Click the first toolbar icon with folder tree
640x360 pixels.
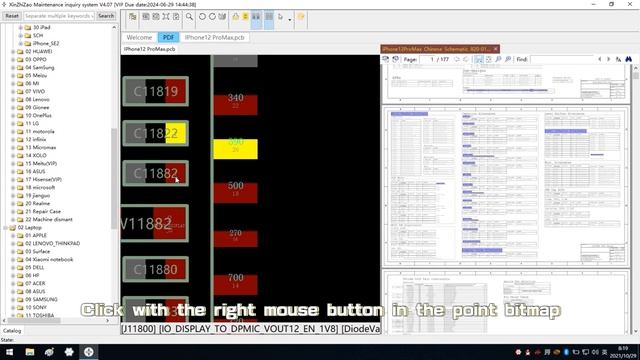click(133, 17)
